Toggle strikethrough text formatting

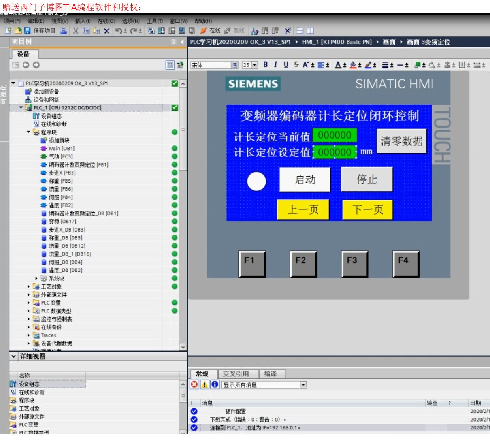click(x=296, y=64)
